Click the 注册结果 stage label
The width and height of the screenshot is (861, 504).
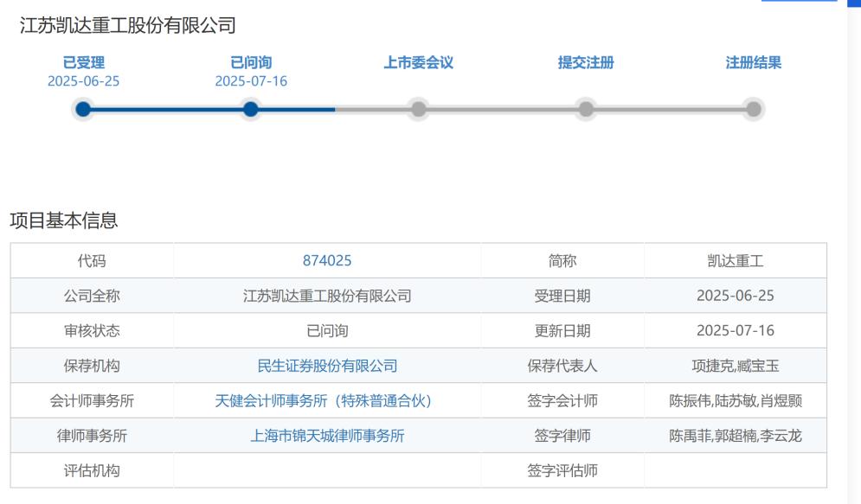click(754, 62)
